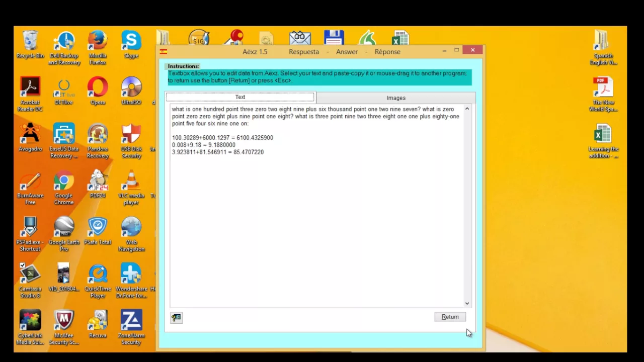Select the Skype desktop icon
Image resolution: width=644 pixels, height=362 pixels.
coord(131,45)
